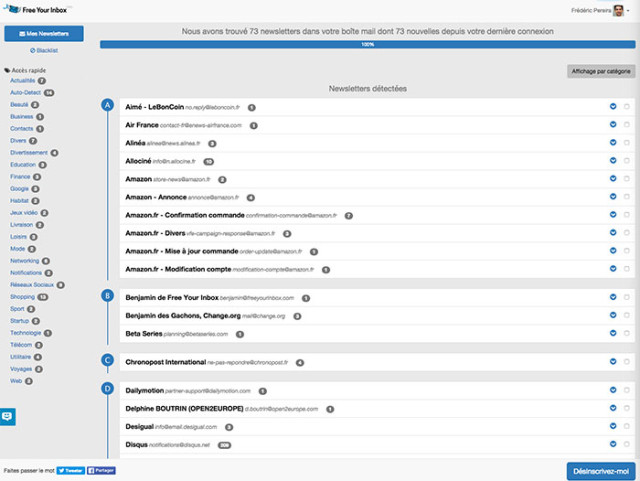Image resolution: width=640 pixels, height=481 pixels.
Task: Tick the checkbox for Air France
Action: click(627, 125)
